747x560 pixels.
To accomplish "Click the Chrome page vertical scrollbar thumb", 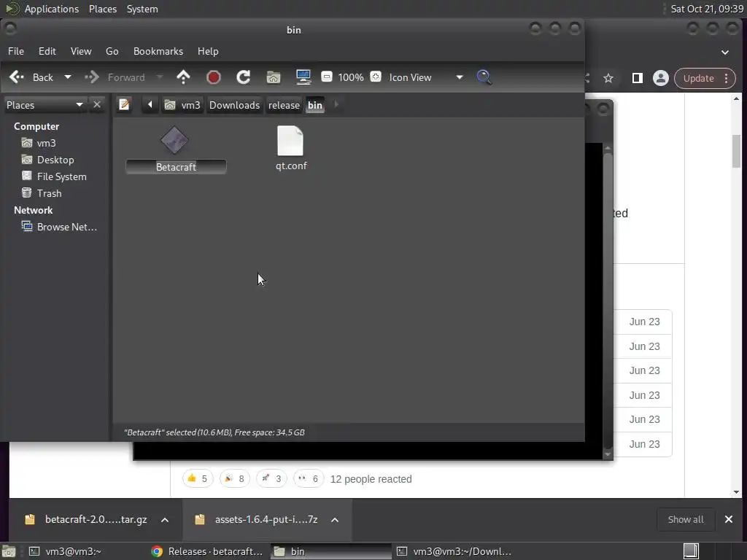I will click(x=736, y=152).
